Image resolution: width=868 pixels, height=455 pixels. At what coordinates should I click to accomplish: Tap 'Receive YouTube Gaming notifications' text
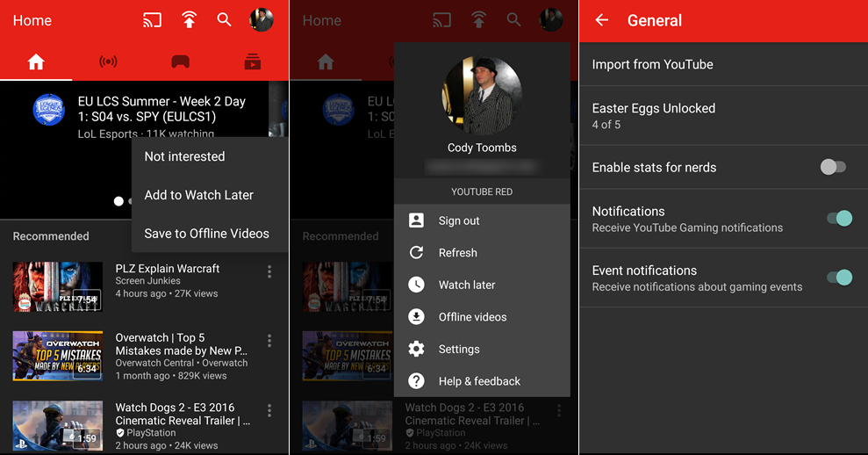[687, 227]
